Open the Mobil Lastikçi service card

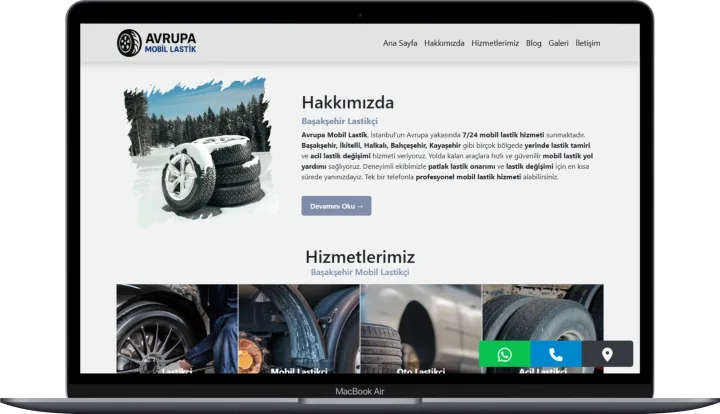299,329
